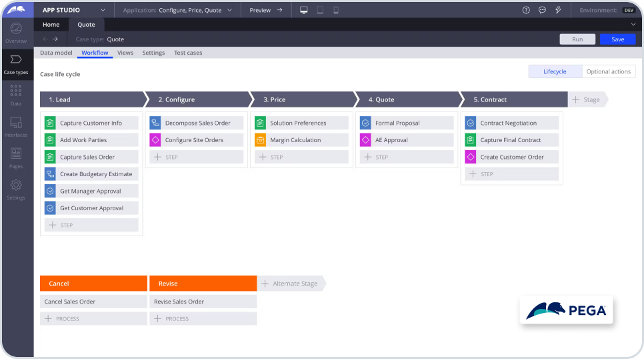Open the Test cases tab

(188, 53)
